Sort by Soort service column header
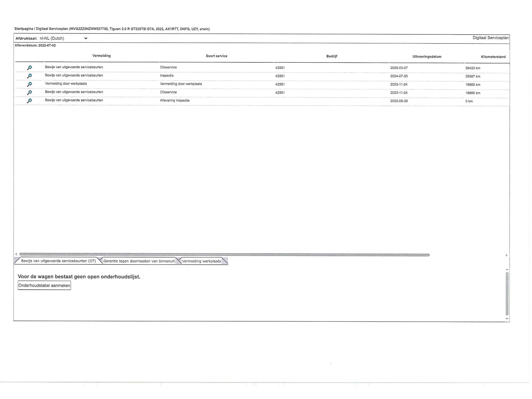The image size is (532, 399). point(216,56)
